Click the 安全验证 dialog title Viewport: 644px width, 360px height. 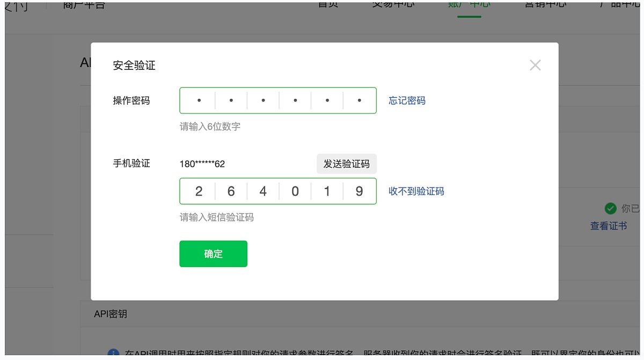(x=134, y=66)
